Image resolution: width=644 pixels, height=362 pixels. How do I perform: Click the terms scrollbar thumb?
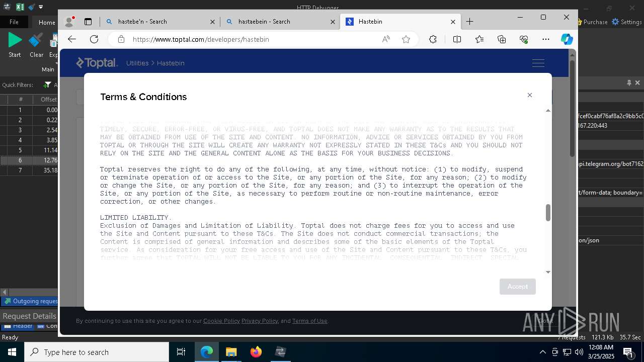[x=548, y=213]
